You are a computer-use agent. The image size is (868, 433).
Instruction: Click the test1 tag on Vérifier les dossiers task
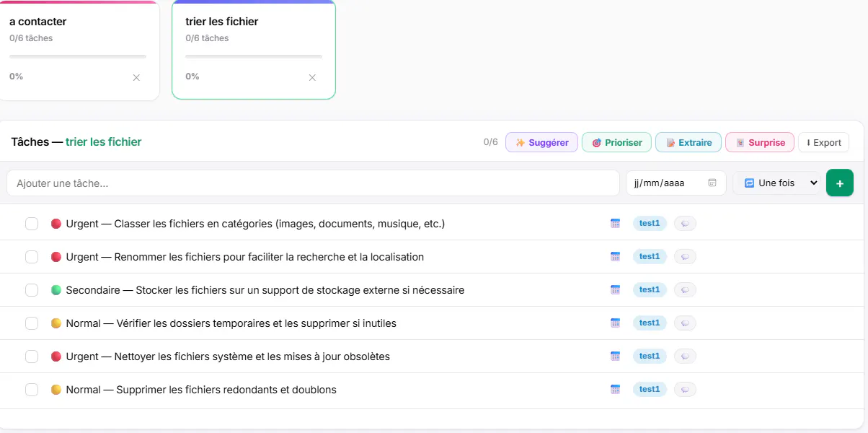[650, 323]
